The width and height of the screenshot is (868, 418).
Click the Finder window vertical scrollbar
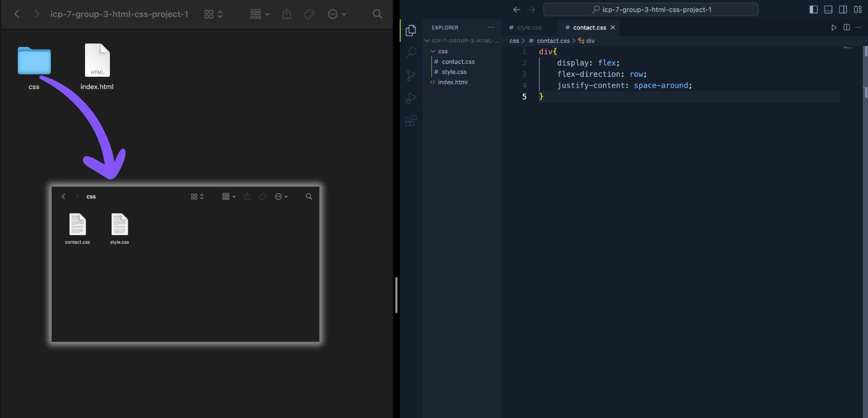(x=396, y=295)
